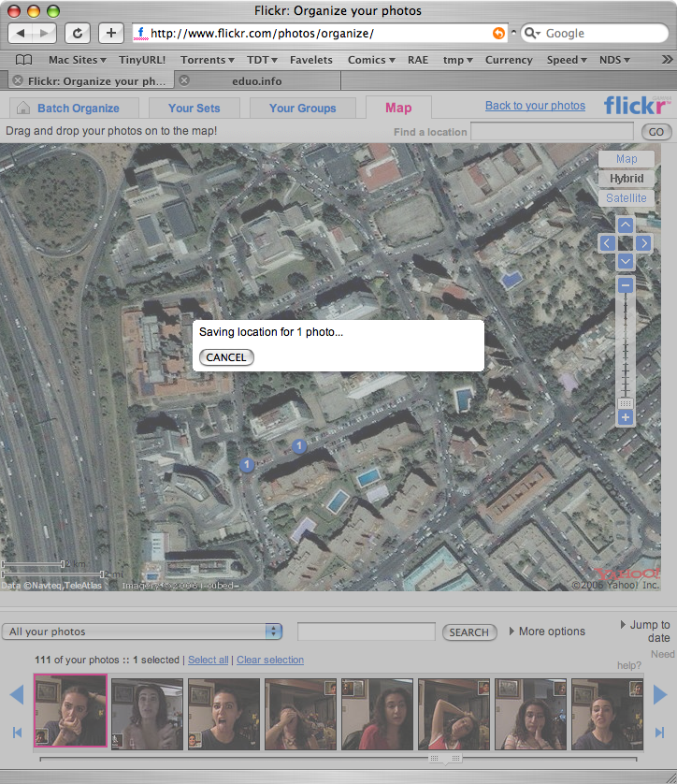This screenshot has height=784, width=677.
Task: Click the photo search text field
Action: 367,632
